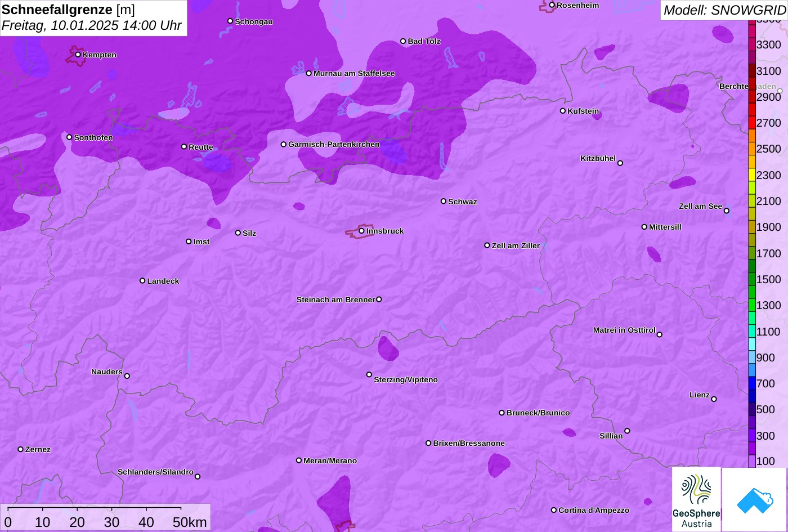
Task: Click the 300 legend value
Action: (x=766, y=436)
